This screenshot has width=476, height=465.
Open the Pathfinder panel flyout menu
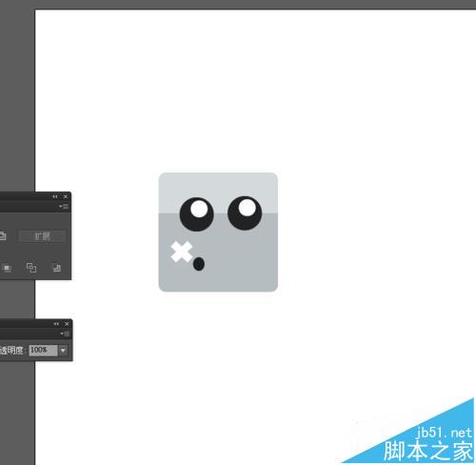pyautogui.click(x=64, y=207)
